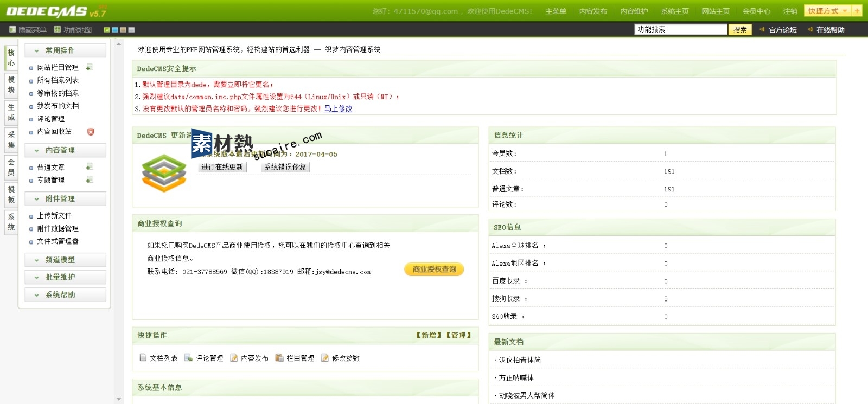Viewport: 868px width, 404px height.
Task: Select the blue skin color swatch
Action: [x=115, y=30]
